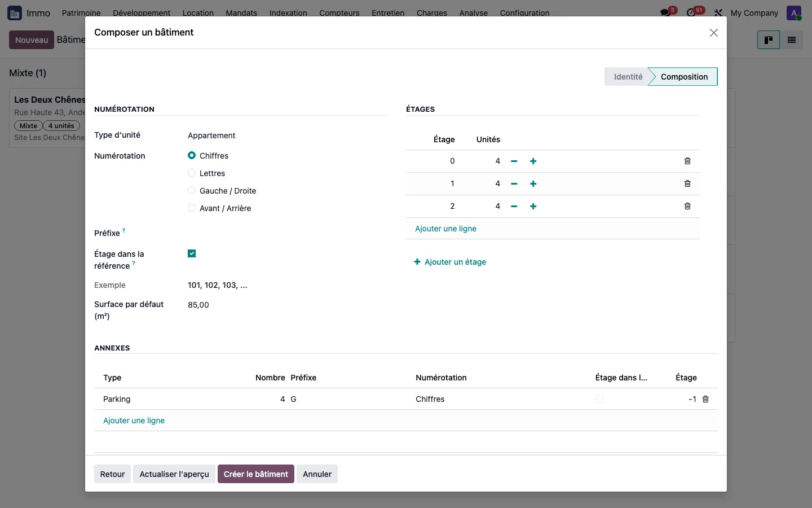Delete floor 1 row
Viewport: 812px width, 508px height.
coord(687,184)
